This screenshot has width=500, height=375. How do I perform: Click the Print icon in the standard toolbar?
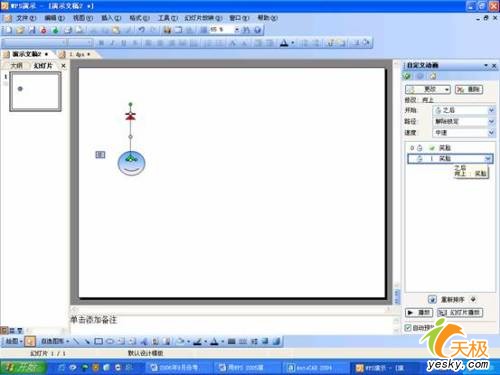point(68,30)
